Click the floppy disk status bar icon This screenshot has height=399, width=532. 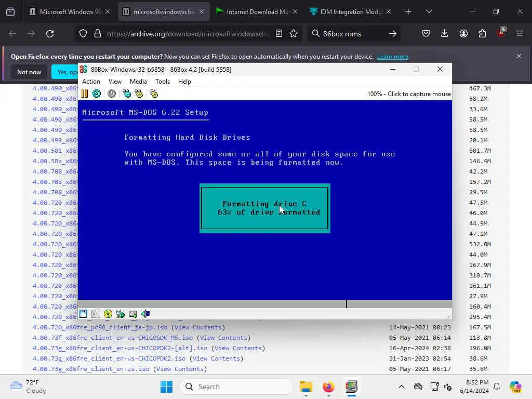click(x=83, y=314)
